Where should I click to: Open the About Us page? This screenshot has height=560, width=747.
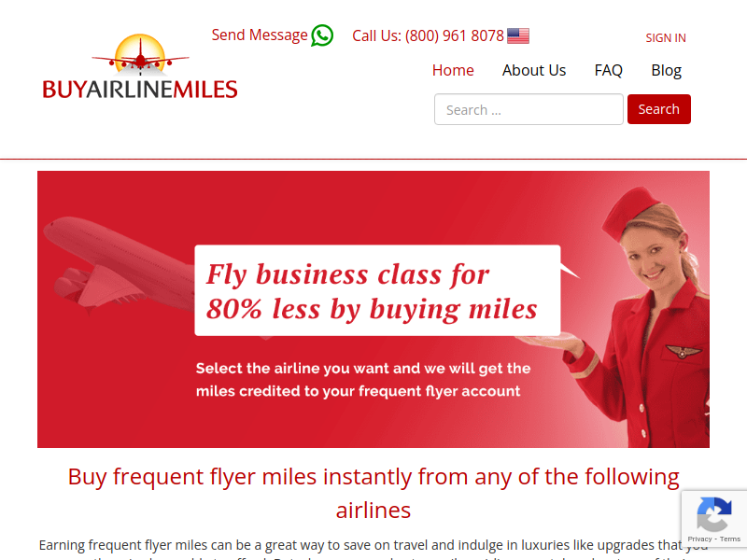pyautogui.click(x=533, y=71)
